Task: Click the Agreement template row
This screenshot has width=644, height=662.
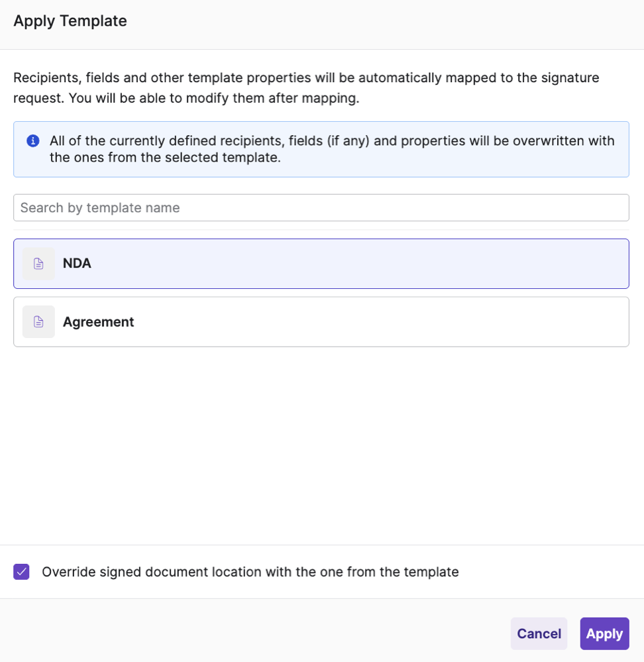Action: (x=321, y=321)
